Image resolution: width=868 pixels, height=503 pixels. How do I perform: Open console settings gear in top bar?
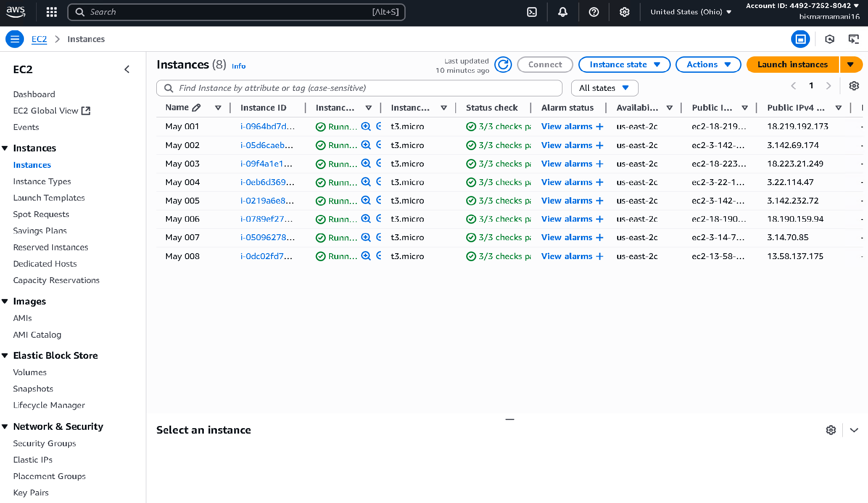625,12
